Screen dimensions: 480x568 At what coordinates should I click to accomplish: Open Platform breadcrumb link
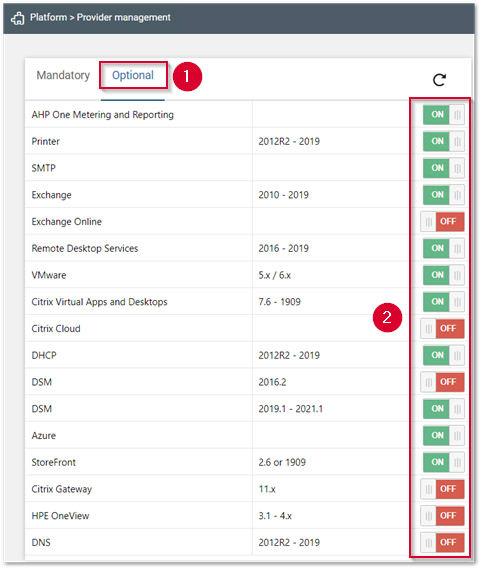pos(49,17)
